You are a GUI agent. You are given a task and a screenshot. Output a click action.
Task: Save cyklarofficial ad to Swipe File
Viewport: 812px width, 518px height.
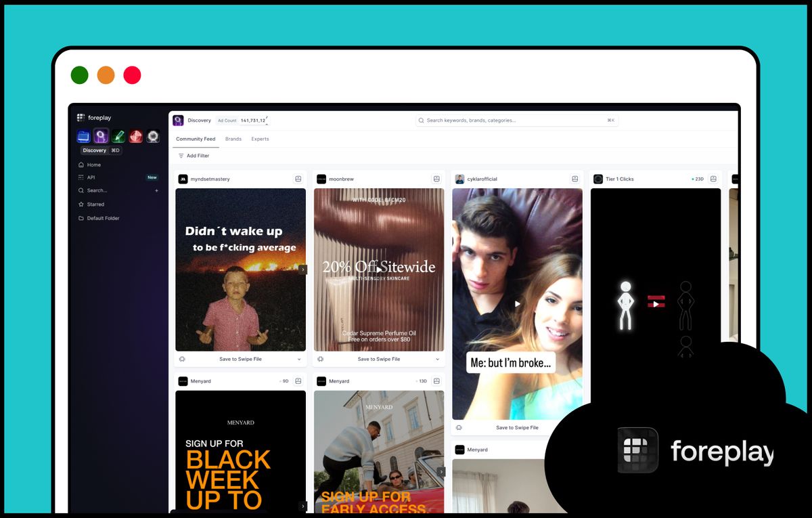[517, 428]
